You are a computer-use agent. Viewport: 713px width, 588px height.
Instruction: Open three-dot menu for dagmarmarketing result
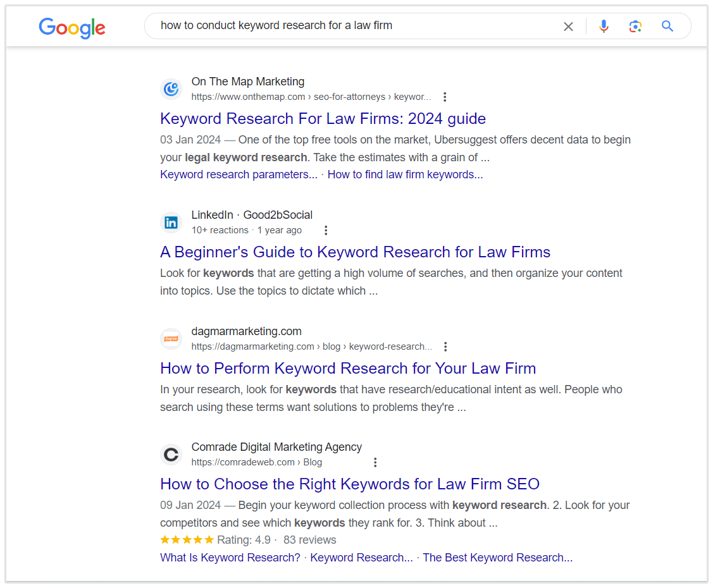coord(445,347)
